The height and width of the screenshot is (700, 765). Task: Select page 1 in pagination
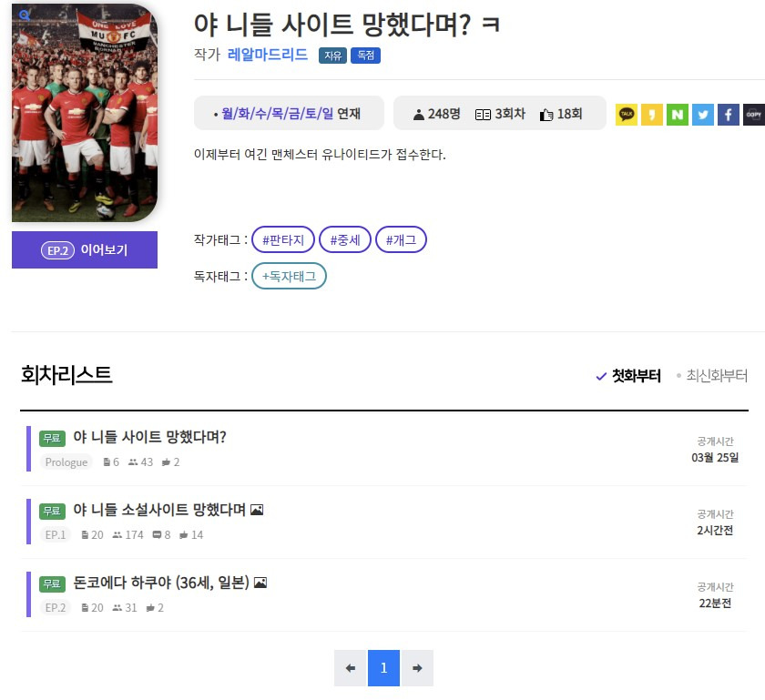[x=383, y=668]
